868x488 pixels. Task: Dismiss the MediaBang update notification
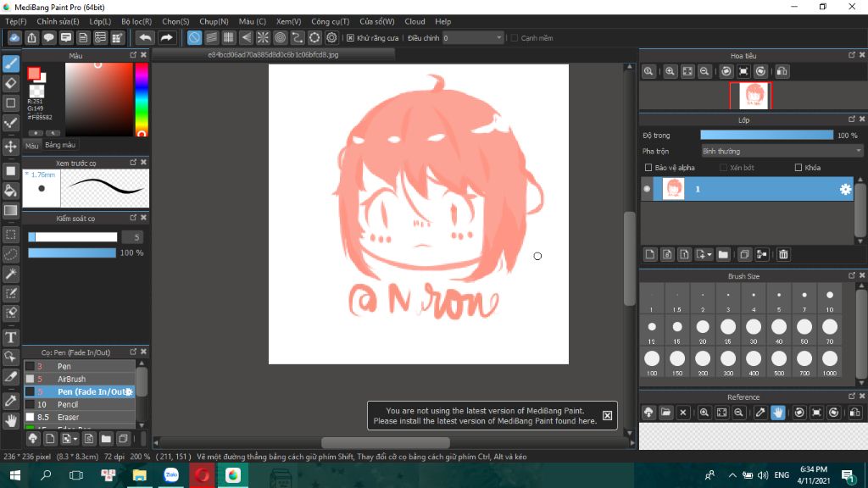(607, 415)
